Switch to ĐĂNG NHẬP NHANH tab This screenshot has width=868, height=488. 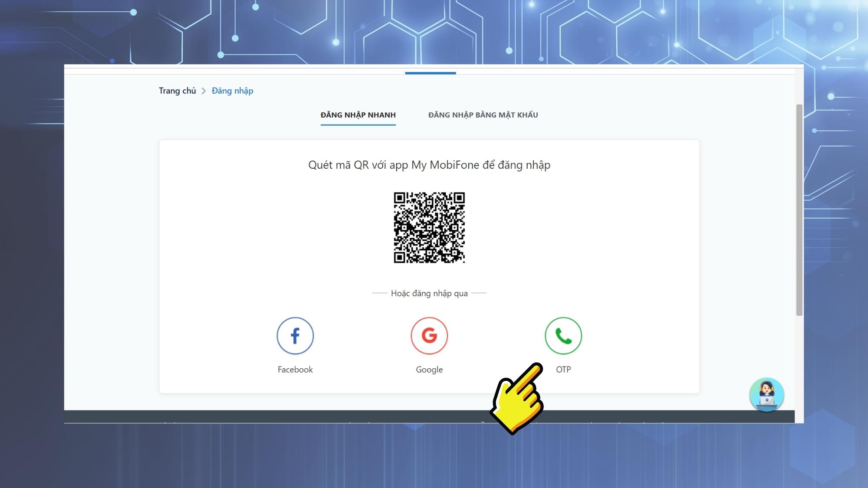pyautogui.click(x=358, y=115)
